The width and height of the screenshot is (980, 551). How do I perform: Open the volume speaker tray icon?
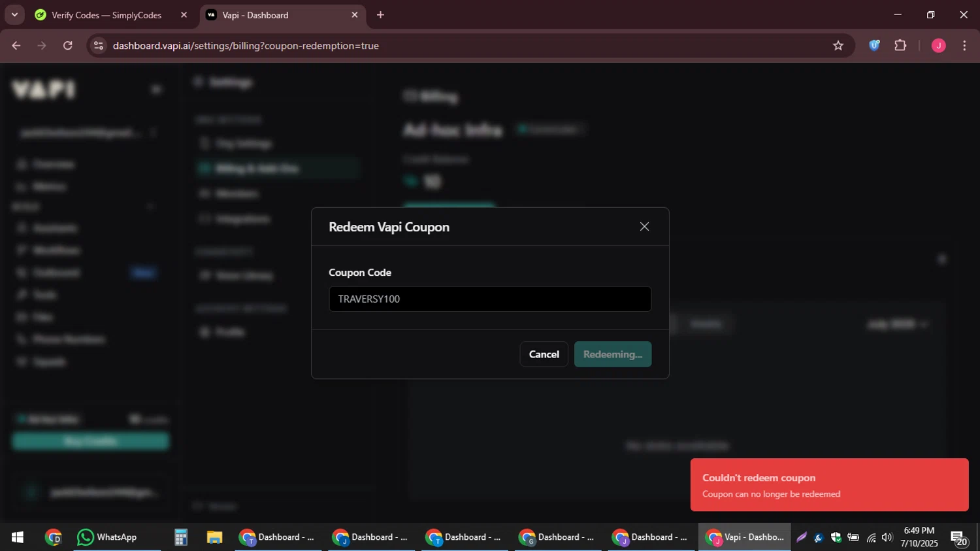click(x=887, y=538)
